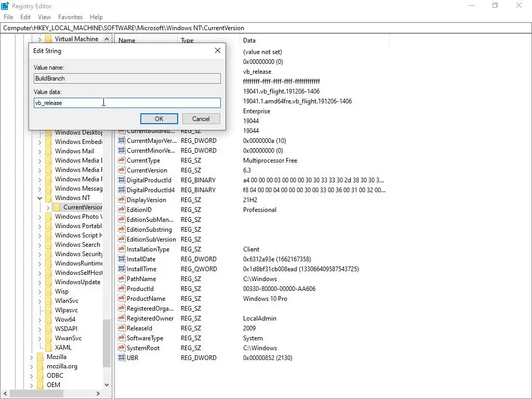Select the Windows Security tree key

click(x=78, y=254)
